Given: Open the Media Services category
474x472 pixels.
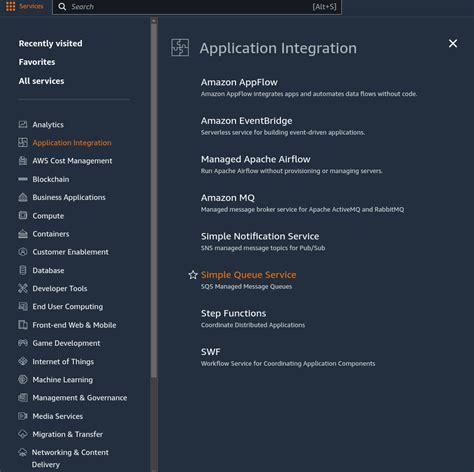Looking at the screenshot, I should [58, 416].
